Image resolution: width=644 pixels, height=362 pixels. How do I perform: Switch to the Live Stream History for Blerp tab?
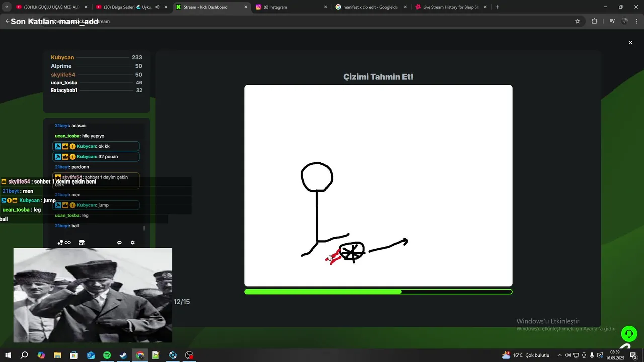tap(450, 7)
